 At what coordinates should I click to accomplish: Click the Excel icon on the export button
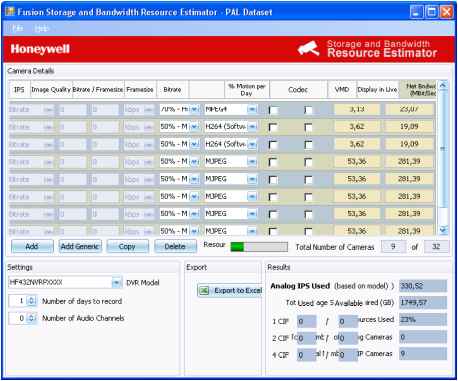204,291
